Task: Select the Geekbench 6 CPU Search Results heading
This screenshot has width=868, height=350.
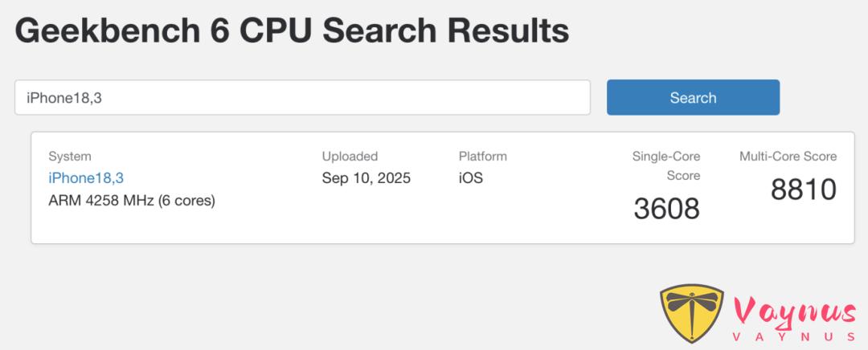Action: pyautogui.click(x=292, y=31)
